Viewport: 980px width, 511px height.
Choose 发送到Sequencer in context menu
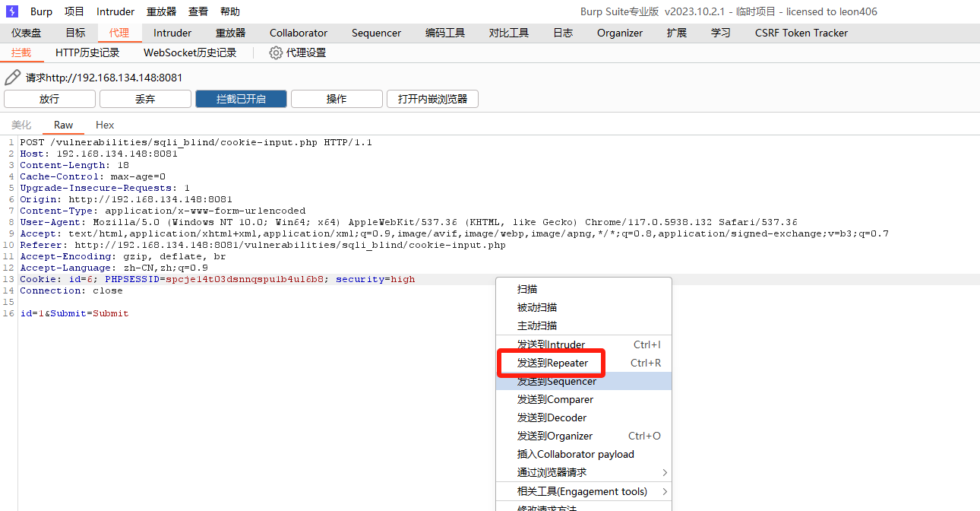[583, 381]
